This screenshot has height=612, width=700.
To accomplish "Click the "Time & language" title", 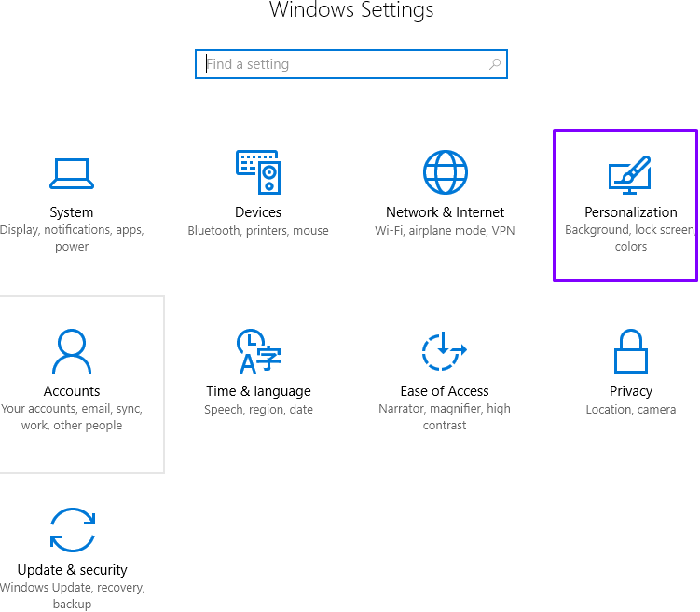I will [258, 391].
